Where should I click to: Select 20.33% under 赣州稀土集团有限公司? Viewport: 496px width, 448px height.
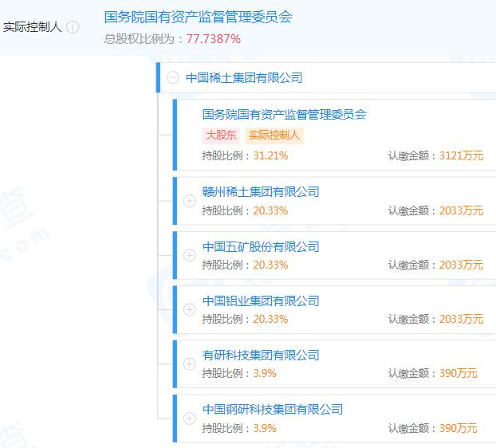(x=271, y=210)
